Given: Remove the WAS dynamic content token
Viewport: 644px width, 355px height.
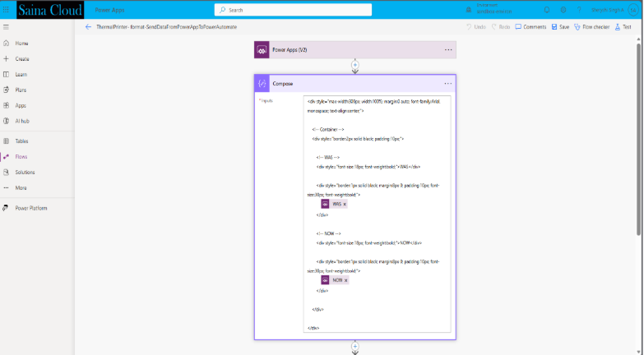Looking at the screenshot, I should [345, 204].
